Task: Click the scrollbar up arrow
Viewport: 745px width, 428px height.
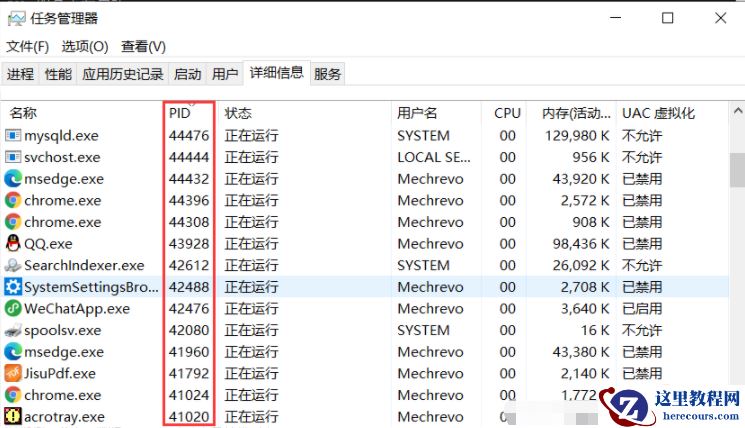Action: pyautogui.click(x=737, y=111)
